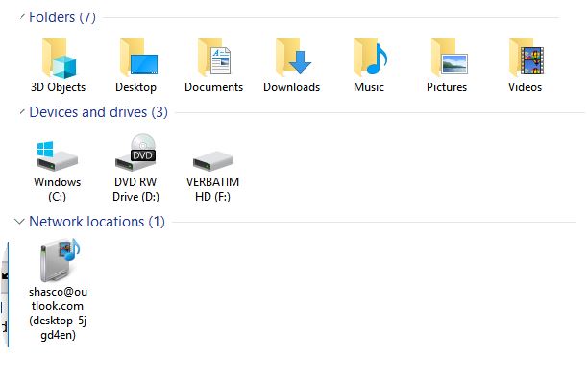The width and height of the screenshot is (588, 380).
Task: Click the Documents label text
Action: click(213, 87)
